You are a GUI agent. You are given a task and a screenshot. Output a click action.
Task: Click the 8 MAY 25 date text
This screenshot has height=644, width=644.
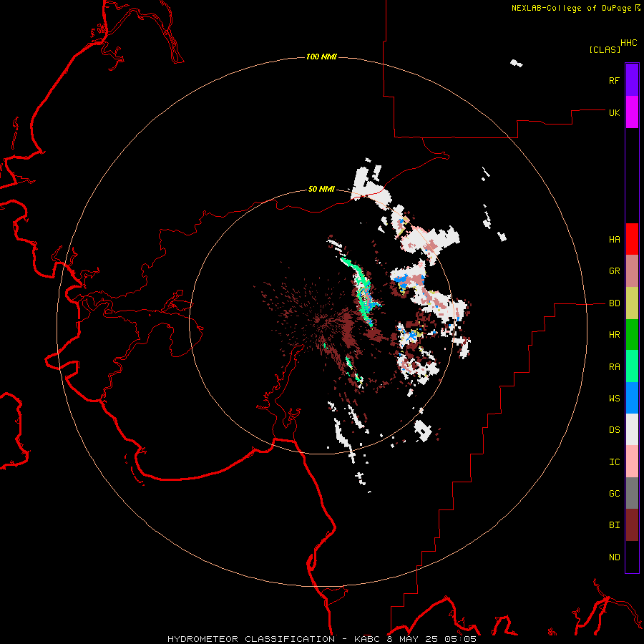[414, 639]
